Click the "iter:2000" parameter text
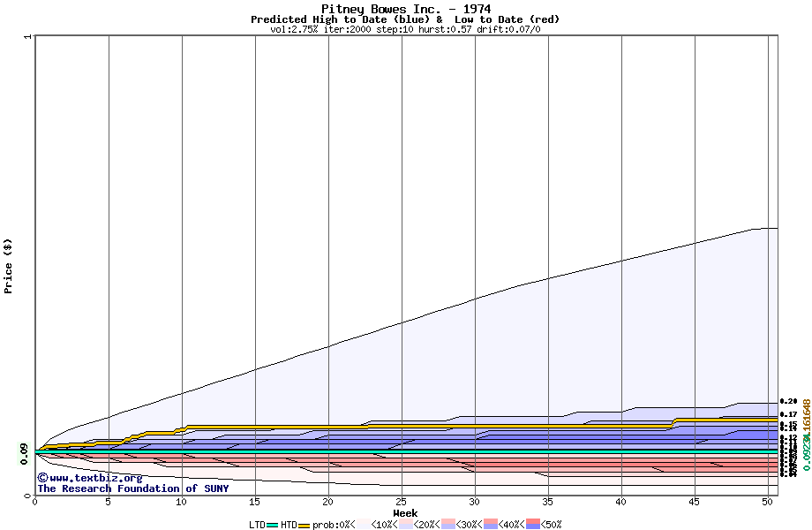Viewport: 812px width, 530px height. coord(348,29)
